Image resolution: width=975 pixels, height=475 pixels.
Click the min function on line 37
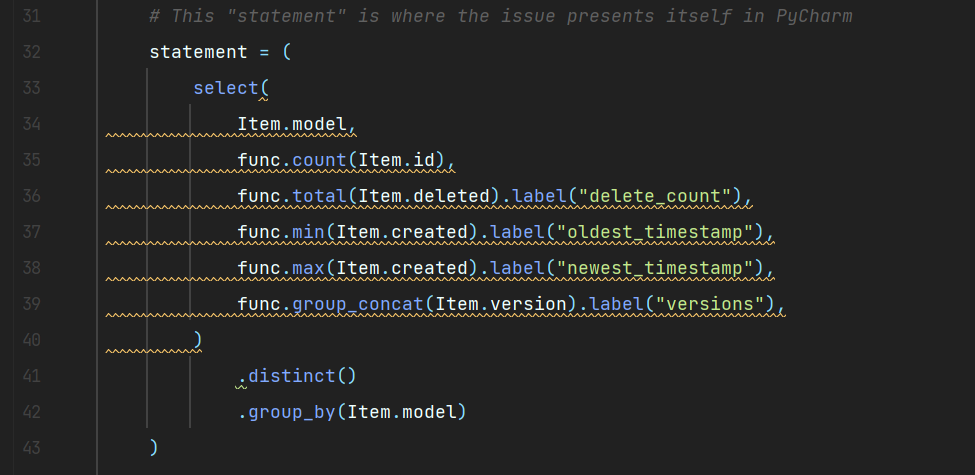(x=308, y=233)
